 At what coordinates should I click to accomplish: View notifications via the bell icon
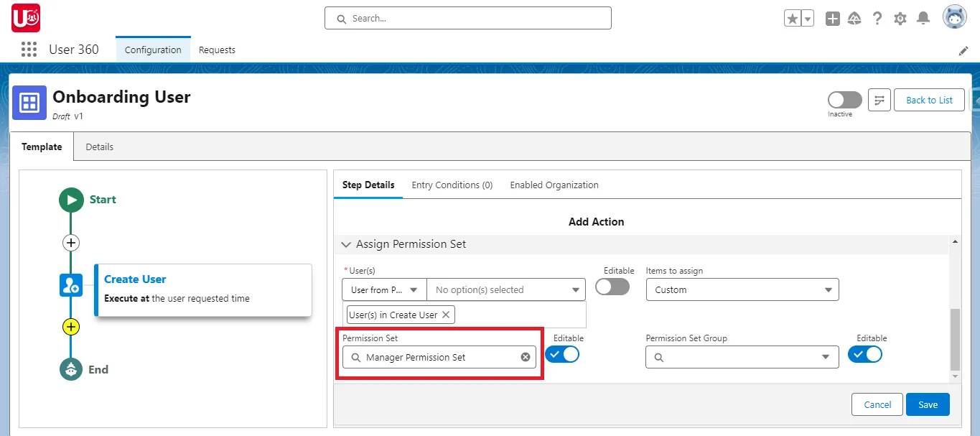tap(923, 17)
